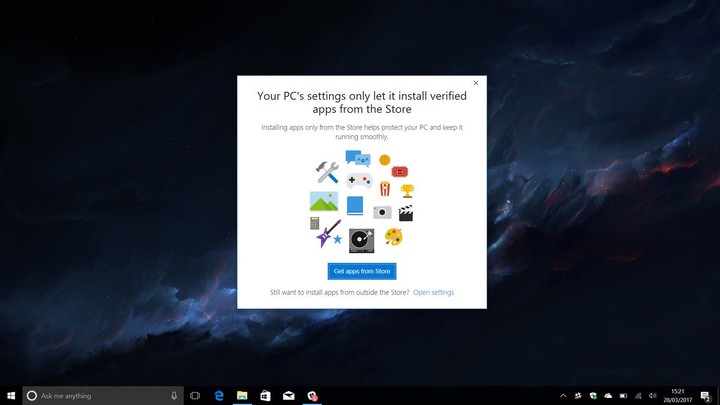720x405 pixels.
Task: Select the running app with red badge on taskbar
Action: 312,396
